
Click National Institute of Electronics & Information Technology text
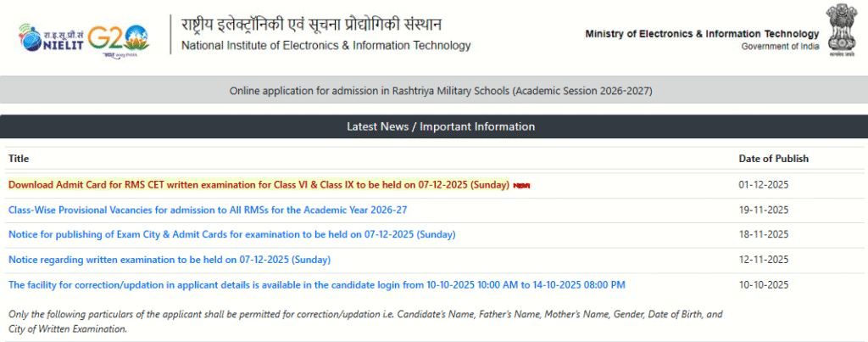[325, 46]
